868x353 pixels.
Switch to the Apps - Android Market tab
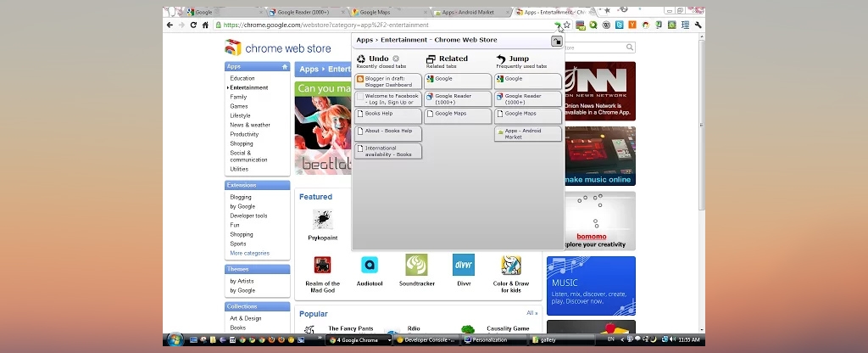(471, 12)
